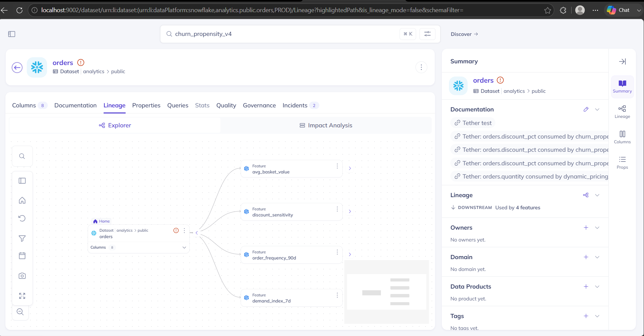Switch to the Columns tab
The height and width of the screenshot is (336, 644).
click(29, 105)
